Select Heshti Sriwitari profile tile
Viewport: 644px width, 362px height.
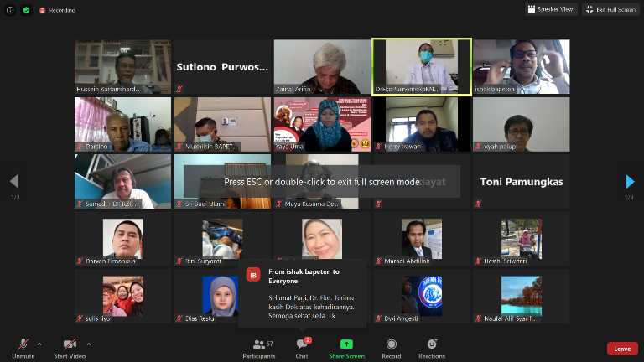(x=522, y=239)
